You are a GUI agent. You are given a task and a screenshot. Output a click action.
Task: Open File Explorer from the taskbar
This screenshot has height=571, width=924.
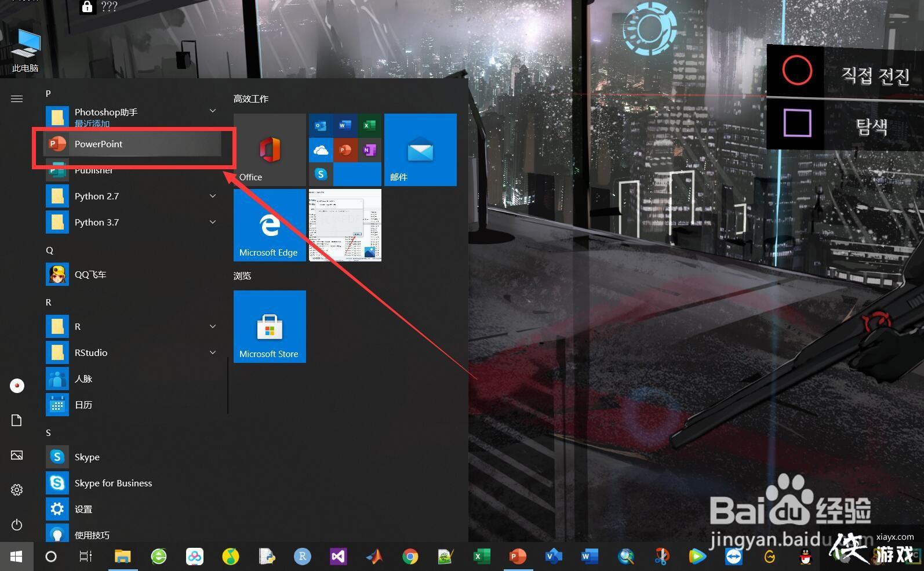pos(122,557)
